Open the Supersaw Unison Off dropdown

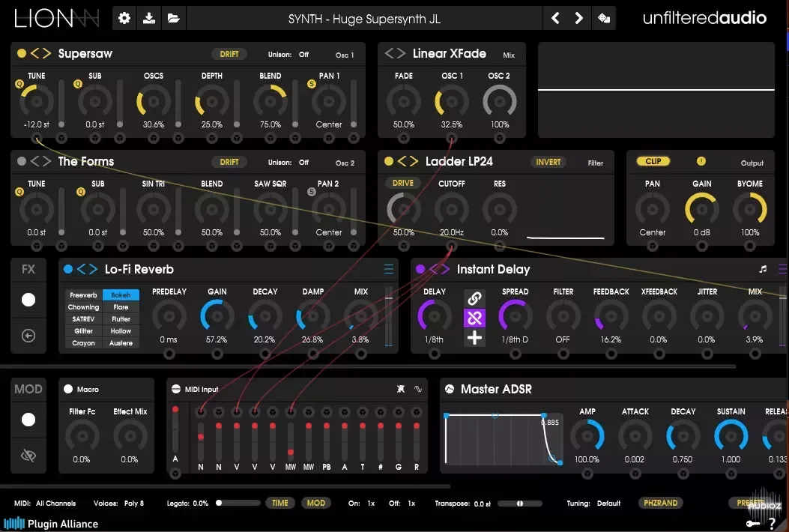pos(303,55)
